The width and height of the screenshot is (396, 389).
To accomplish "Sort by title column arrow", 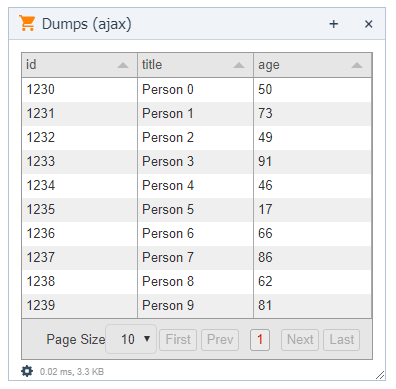I will (x=239, y=65).
